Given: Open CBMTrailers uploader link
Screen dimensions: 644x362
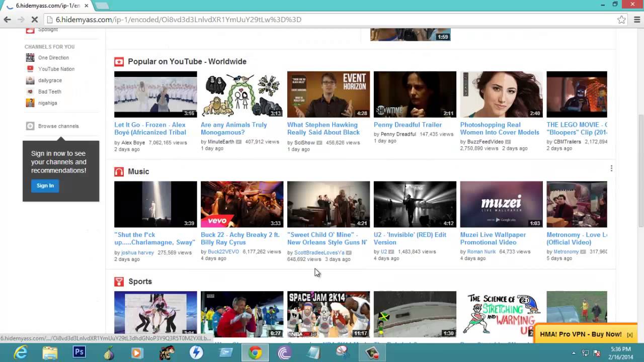Looking at the screenshot, I should [568, 142].
